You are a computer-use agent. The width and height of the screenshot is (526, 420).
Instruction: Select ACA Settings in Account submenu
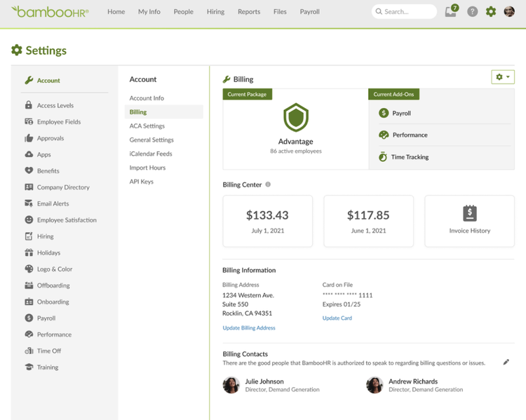[x=147, y=126]
